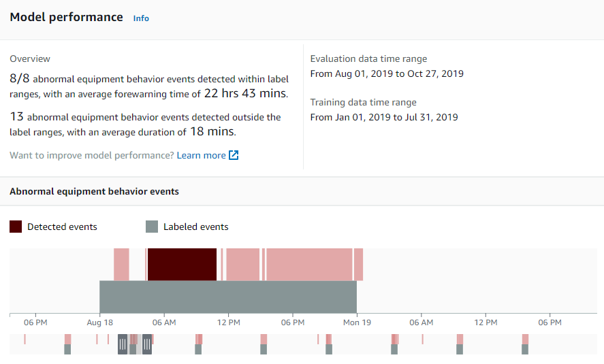Image resolution: width=604 pixels, height=364 pixels.
Task: Follow the Learn more link
Action: tap(201, 155)
